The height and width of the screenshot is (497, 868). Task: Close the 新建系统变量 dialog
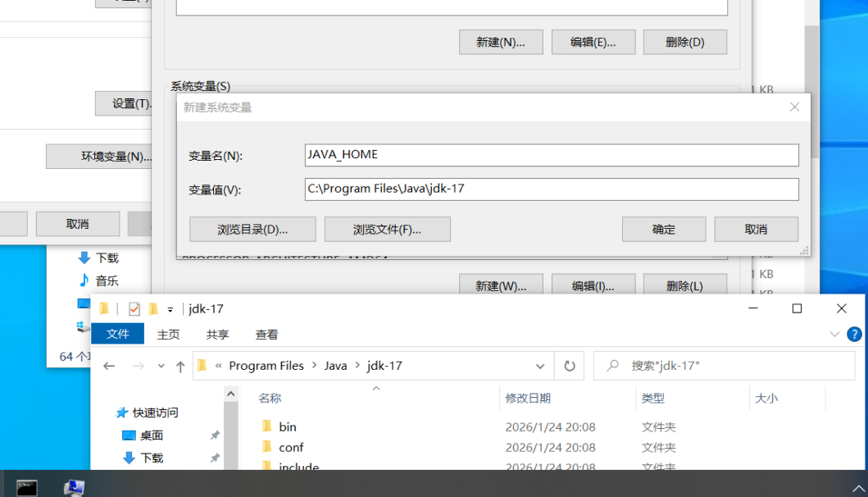794,107
